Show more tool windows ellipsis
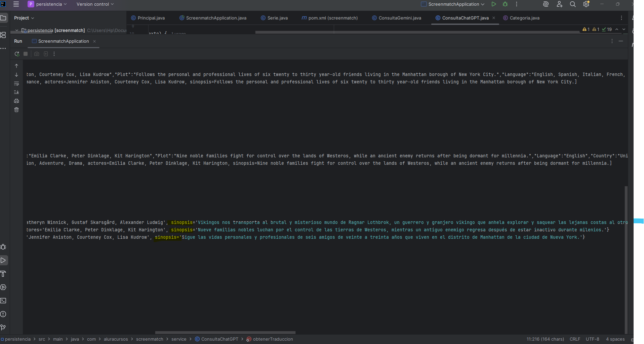 coord(3,48)
